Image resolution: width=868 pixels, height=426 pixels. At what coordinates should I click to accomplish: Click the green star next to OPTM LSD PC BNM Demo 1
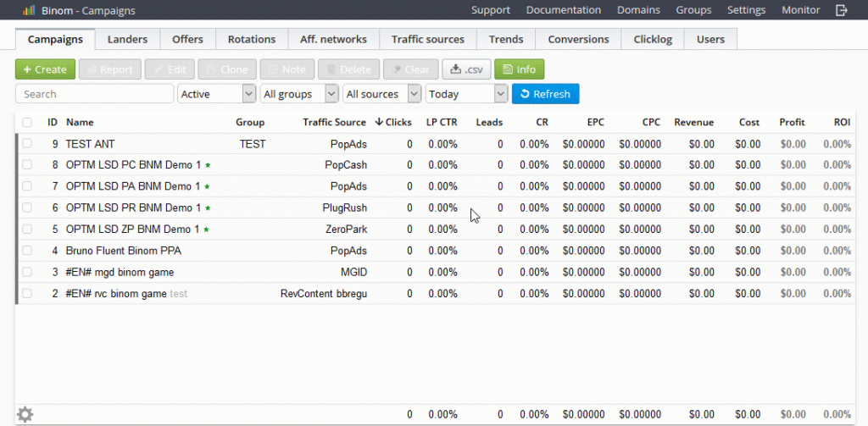[x=208, y=165]
